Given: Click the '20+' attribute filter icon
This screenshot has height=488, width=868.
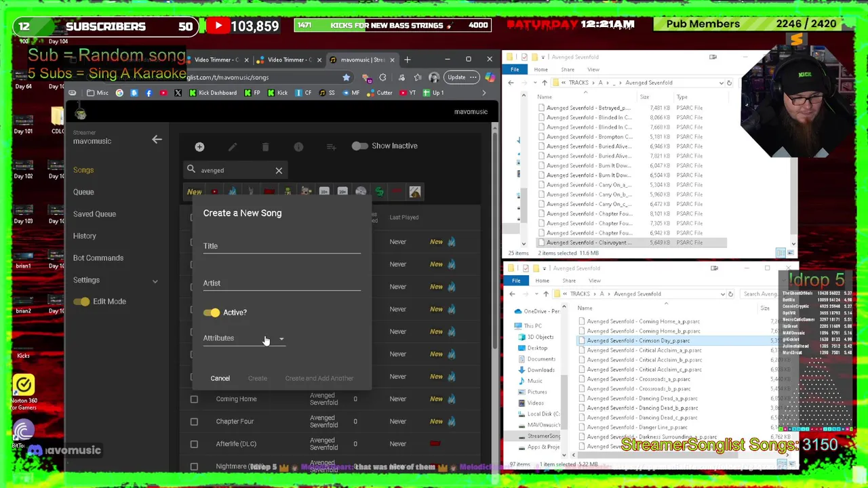Looking at the screenshot, I should click(x=342, y=192).
